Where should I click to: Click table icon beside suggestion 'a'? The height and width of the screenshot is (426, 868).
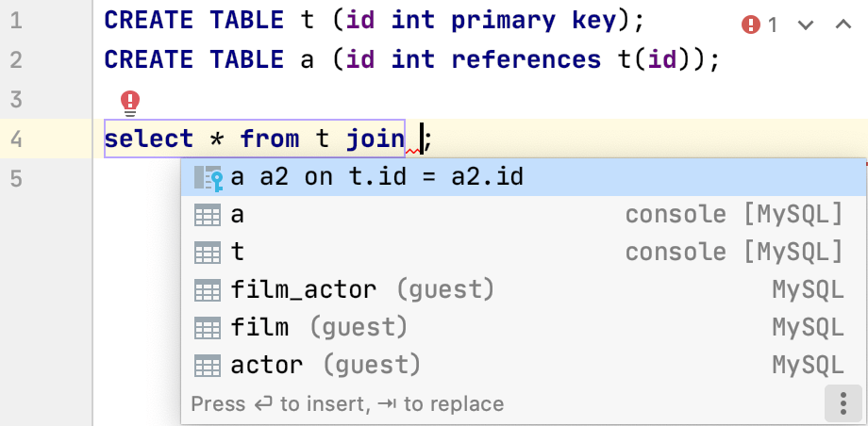(x=207, y=215)
